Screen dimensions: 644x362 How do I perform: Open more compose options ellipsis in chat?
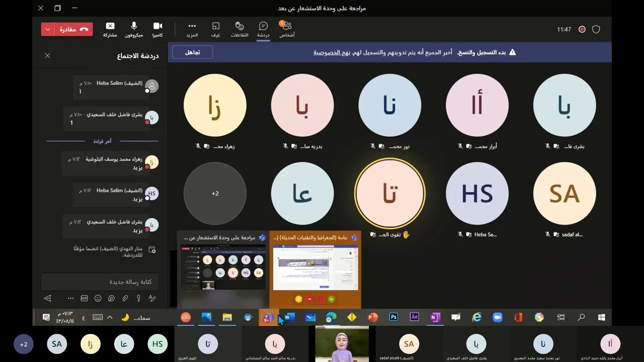[70, 298]
